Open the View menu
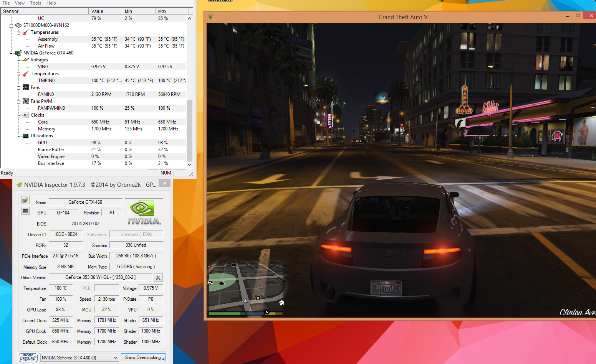This screenshot has height=364, width=596. click(x=20, y=3)
